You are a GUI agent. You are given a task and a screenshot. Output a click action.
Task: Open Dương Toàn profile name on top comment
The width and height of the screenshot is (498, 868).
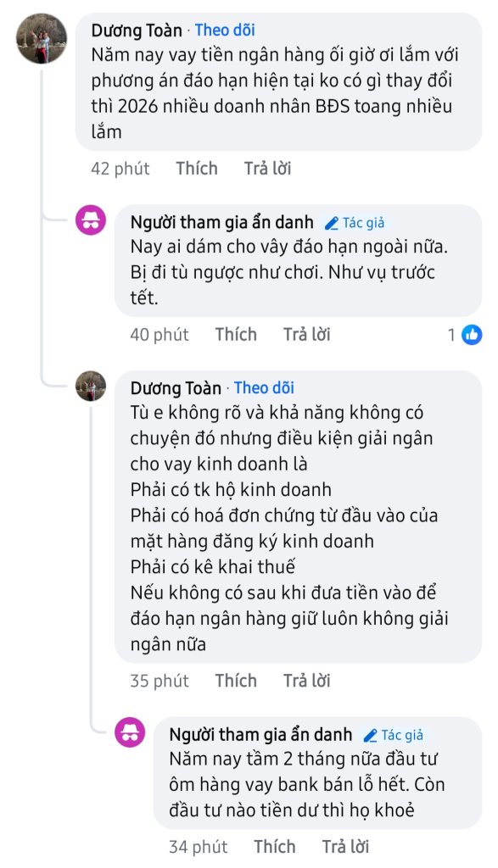click(137, 30)
